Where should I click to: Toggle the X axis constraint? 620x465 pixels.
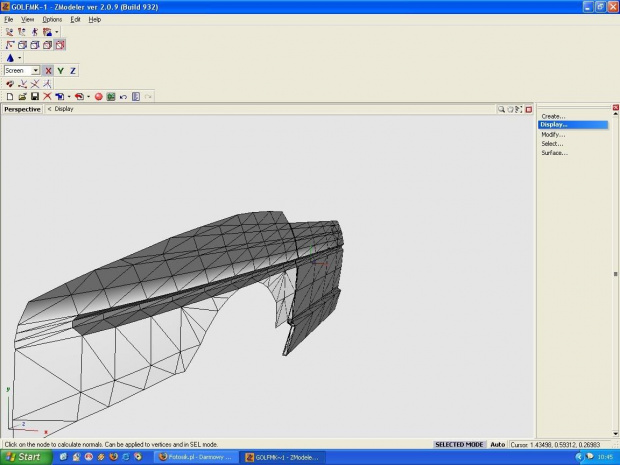(48, 71)
